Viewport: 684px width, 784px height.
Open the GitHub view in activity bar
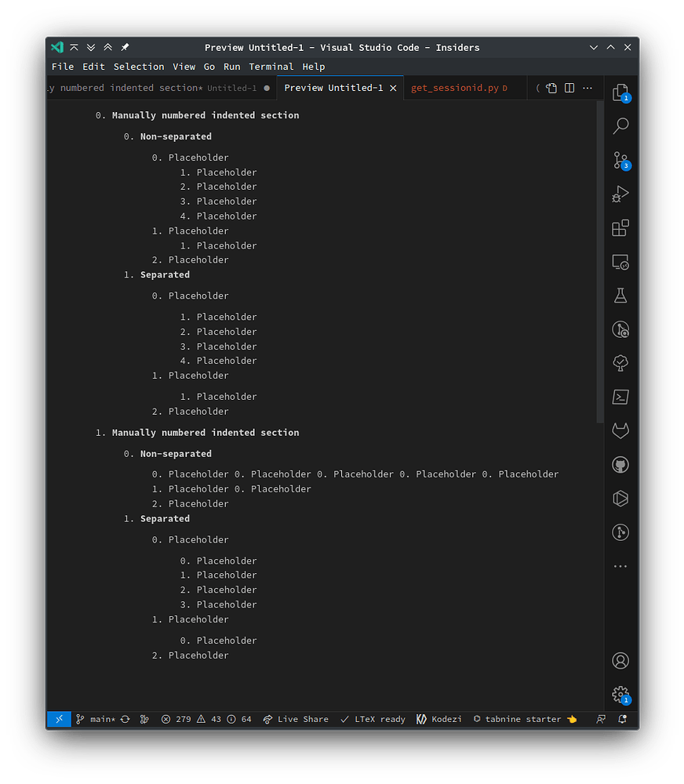point(620,465)
